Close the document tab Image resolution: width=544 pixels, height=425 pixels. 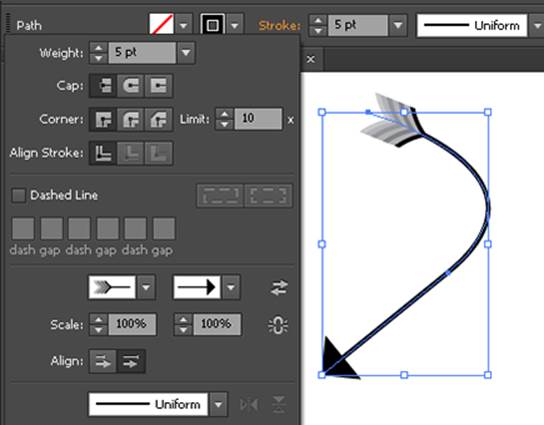(311, 59)
